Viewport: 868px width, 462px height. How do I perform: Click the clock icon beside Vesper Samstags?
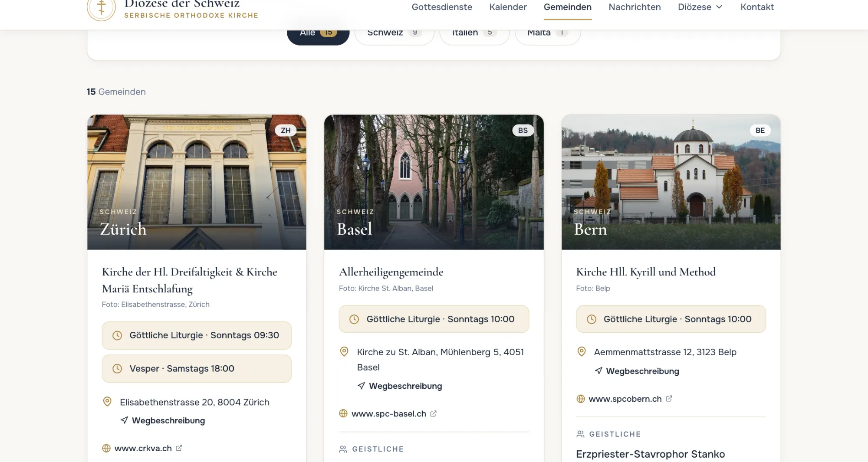117,369
